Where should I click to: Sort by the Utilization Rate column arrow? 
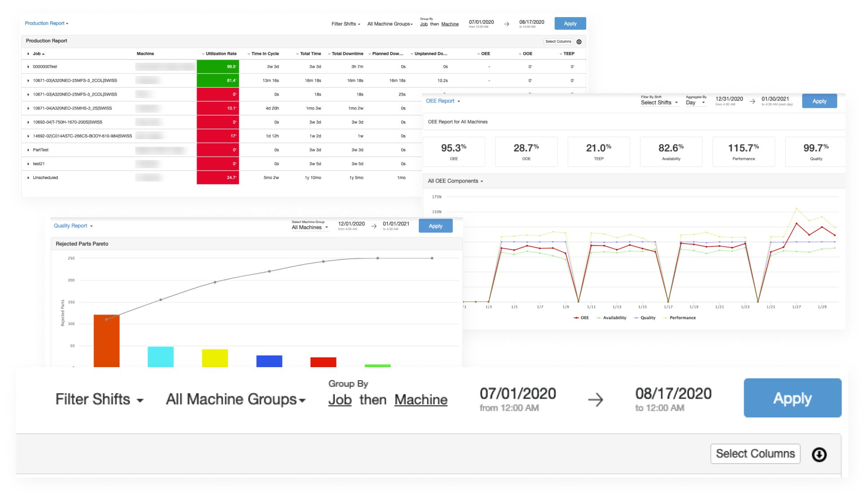click(203, 54)
